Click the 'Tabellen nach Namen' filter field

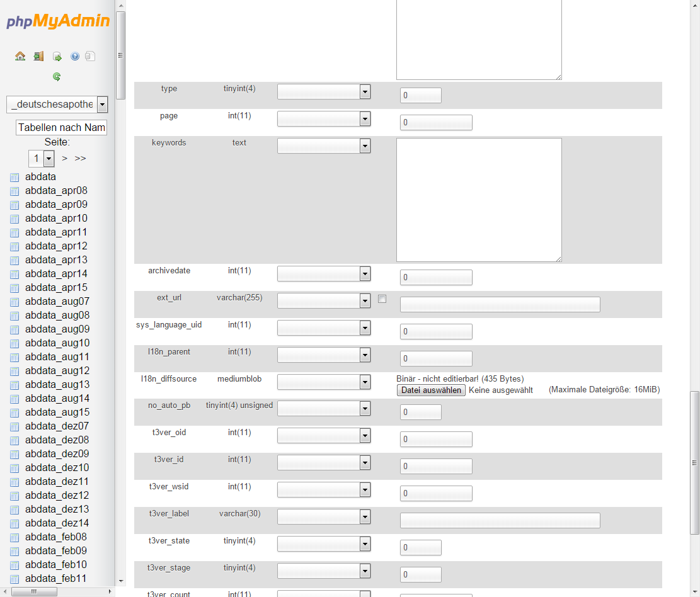(61, 128)
